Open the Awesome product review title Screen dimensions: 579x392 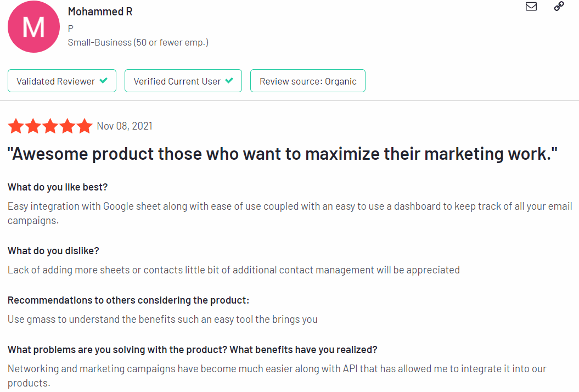click(x=283, y=154)
